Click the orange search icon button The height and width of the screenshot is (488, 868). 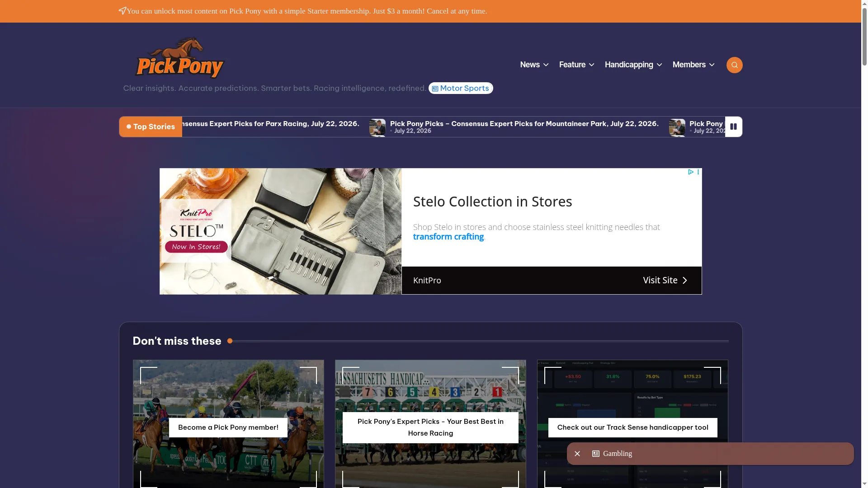pos(734,65)
